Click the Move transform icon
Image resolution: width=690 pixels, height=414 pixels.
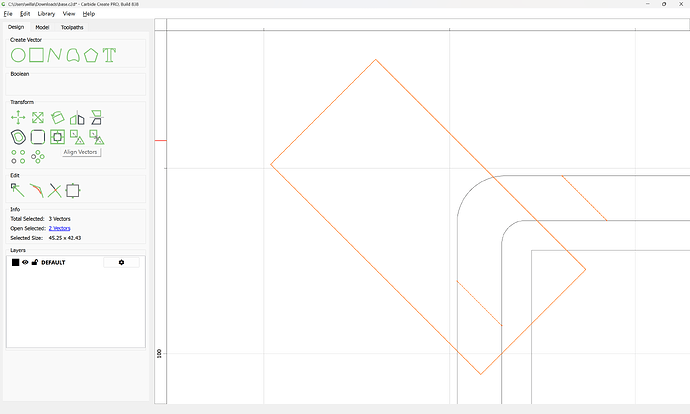click(18, 118)
